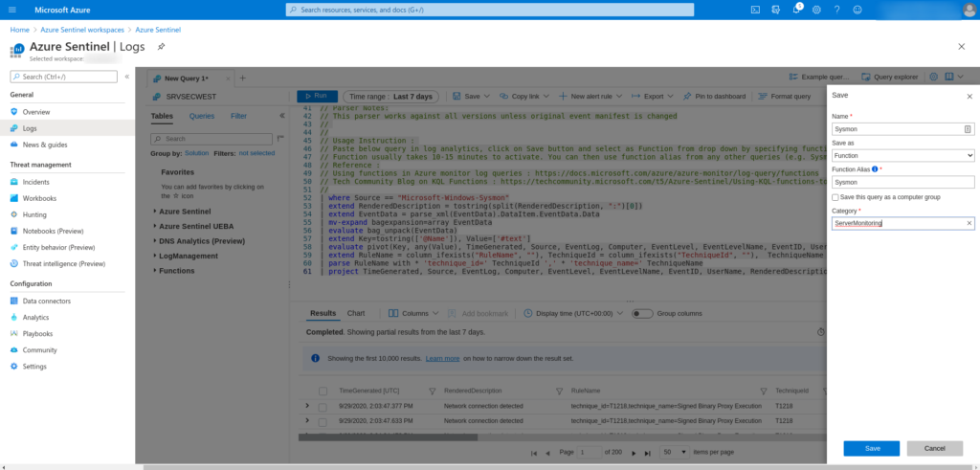Viewport: 980px width, 470px height.
Task: Open the Azure portal hamburger menu
Action: coord(12,10)
